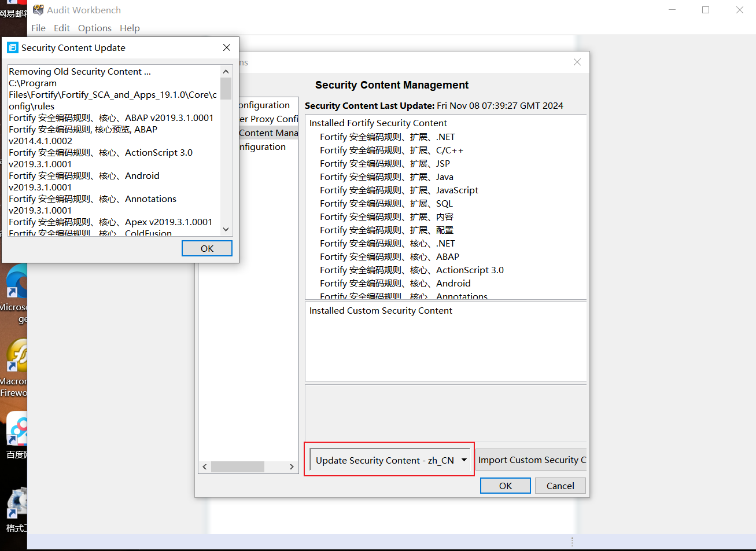The width and height of the screenshot is (756, 551).
Task: Click 'Installed Custom Security Content' heading
Action: pyautogui.click(x=381, y=311)
